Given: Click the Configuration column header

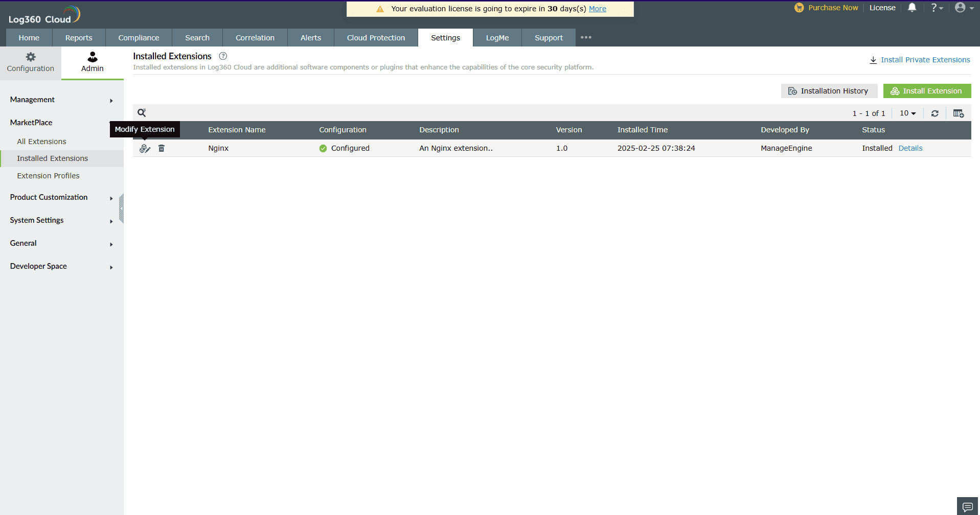Looking at the screenshot, I should (343, 130).
